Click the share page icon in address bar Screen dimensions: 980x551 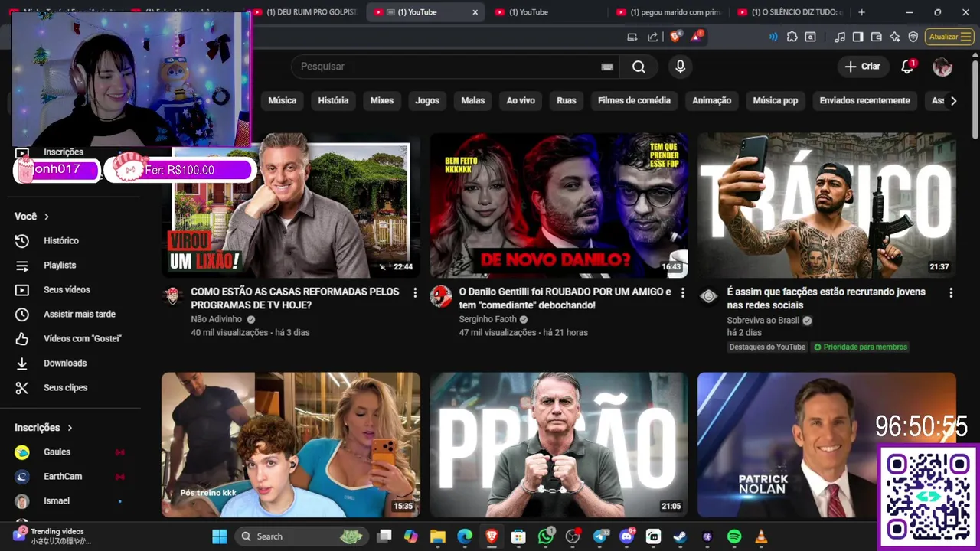652,37
